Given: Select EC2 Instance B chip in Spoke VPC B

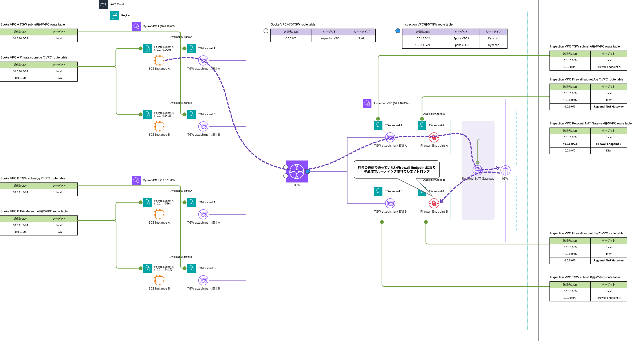Looking at the screenshot, I should pos(159,281).
